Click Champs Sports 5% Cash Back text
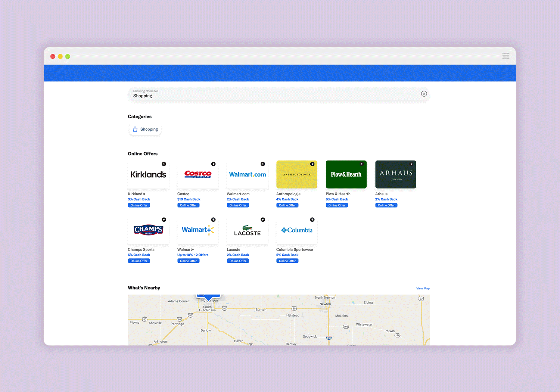 click(x=139, y=255)
